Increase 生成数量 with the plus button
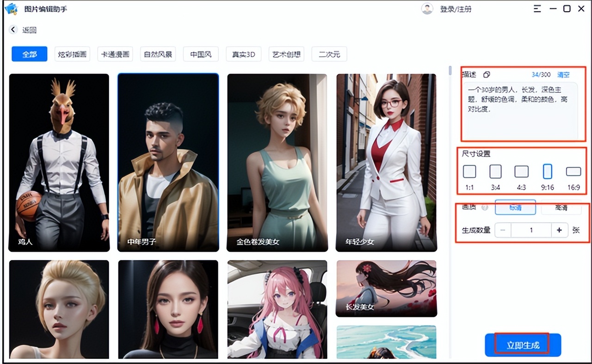The width and height of the screenshot is (592, 364). [x=559, y=230]
